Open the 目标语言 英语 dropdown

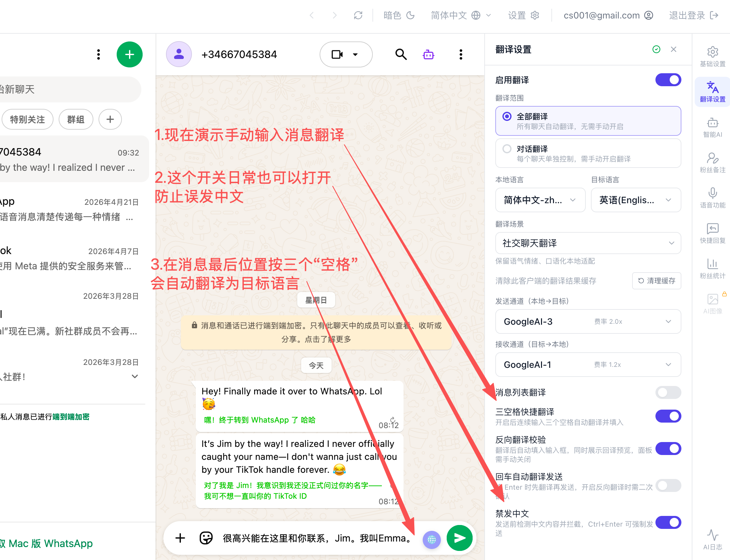[x=636, y=200]
